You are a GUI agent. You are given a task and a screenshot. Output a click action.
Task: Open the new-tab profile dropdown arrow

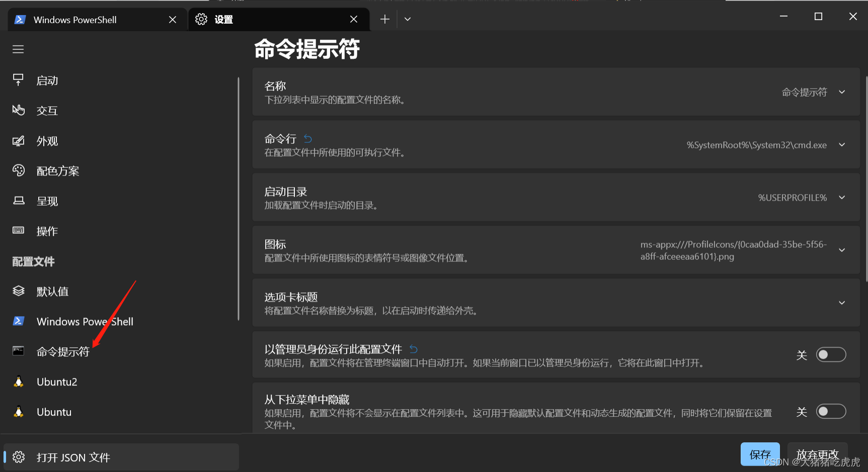[x=408, y=19]
